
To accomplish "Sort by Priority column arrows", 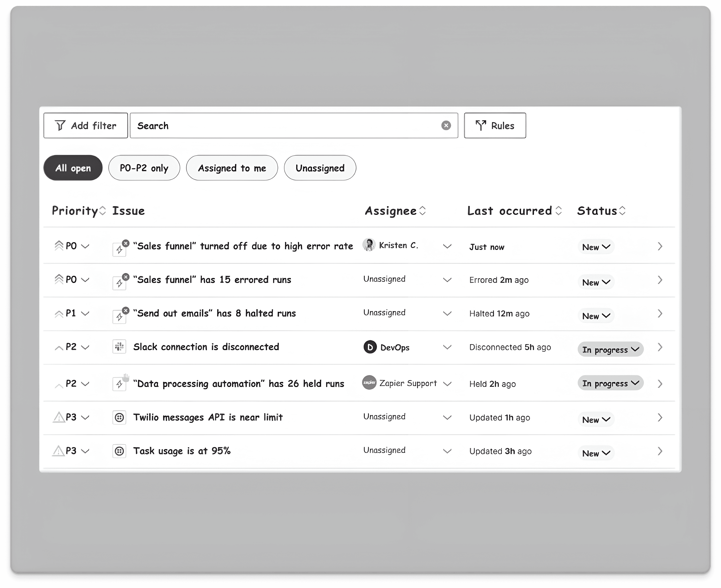I will click(102, 211).
